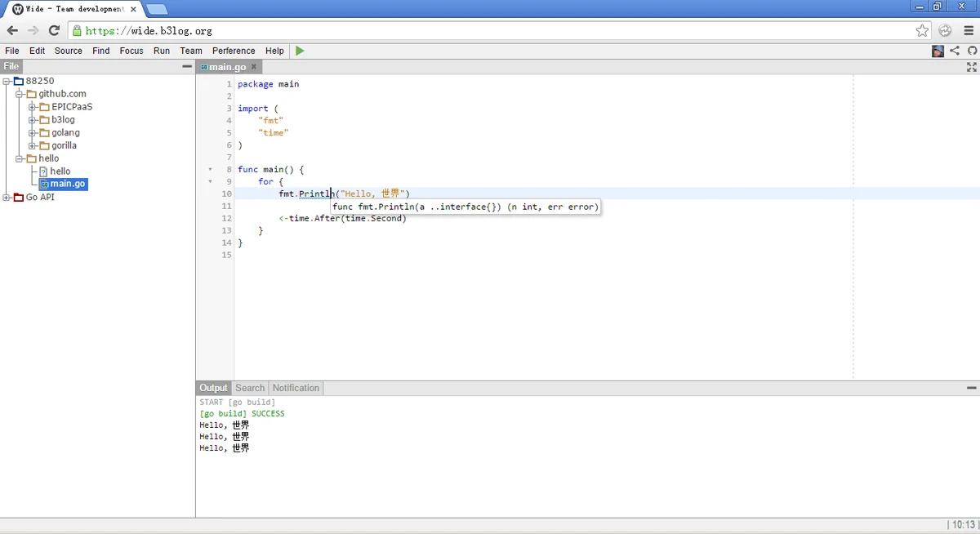Toggle editor fullscreen with the expand icon
980x534 pixels.
tap(972, 68)
